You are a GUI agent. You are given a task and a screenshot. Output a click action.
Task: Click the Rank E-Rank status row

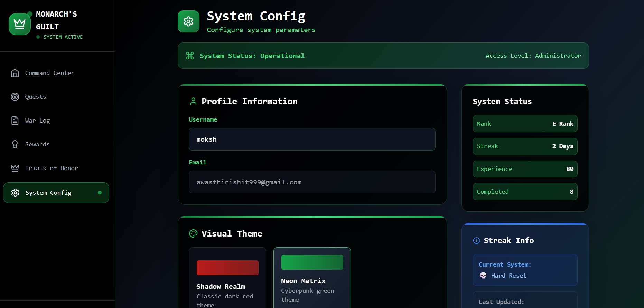pos(525,124)
